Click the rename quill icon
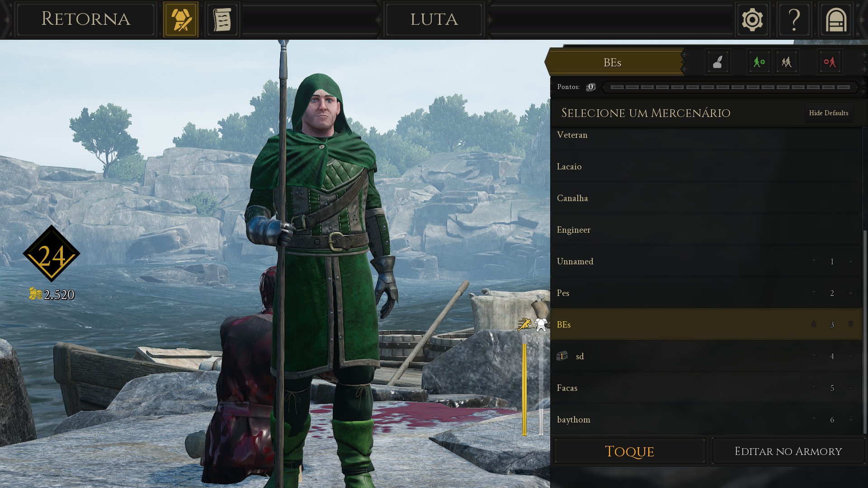This screenshot has width=868, height=488. (718, 62)
